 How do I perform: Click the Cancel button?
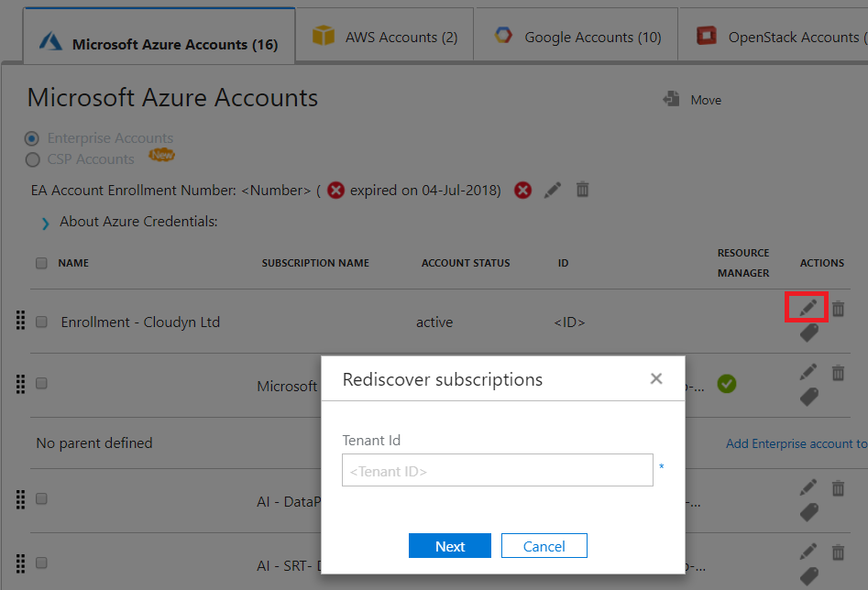[x=544, y=546]
